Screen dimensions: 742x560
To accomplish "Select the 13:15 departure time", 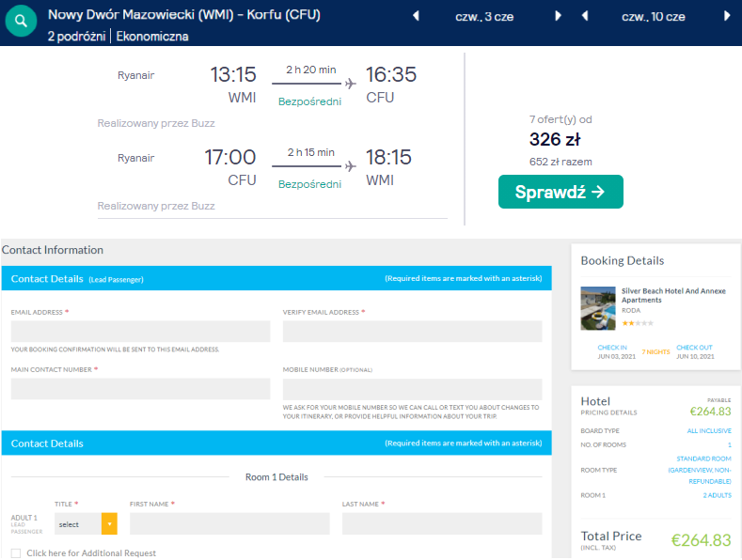I will pyautogui.click(x=233, y=75).
